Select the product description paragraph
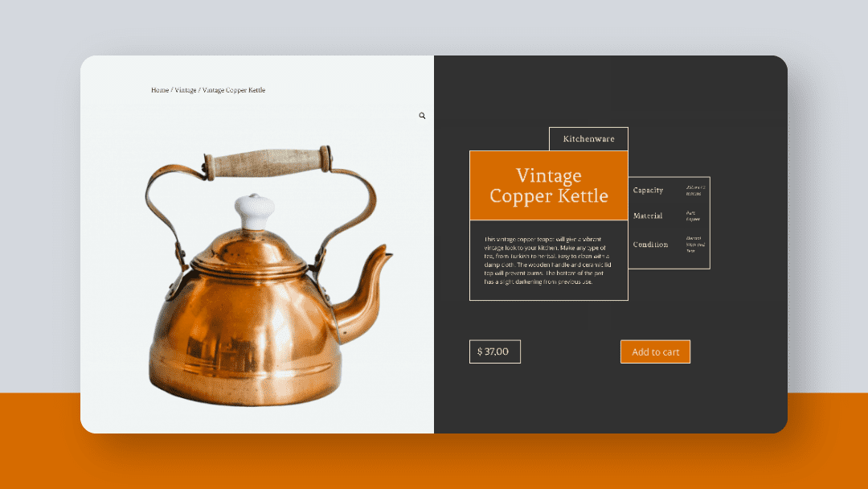Viewport: 868px width, 489px height. [549, 261]
